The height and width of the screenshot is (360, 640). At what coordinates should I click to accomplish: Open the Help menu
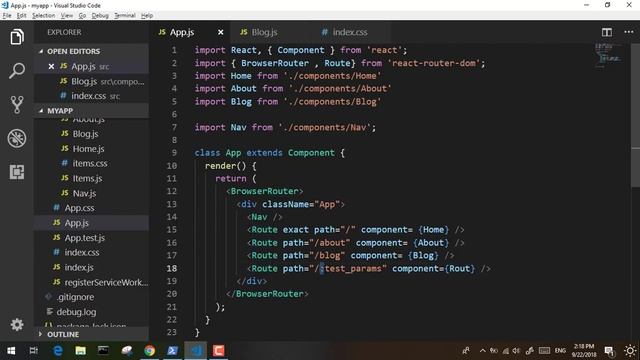[147, 16]
